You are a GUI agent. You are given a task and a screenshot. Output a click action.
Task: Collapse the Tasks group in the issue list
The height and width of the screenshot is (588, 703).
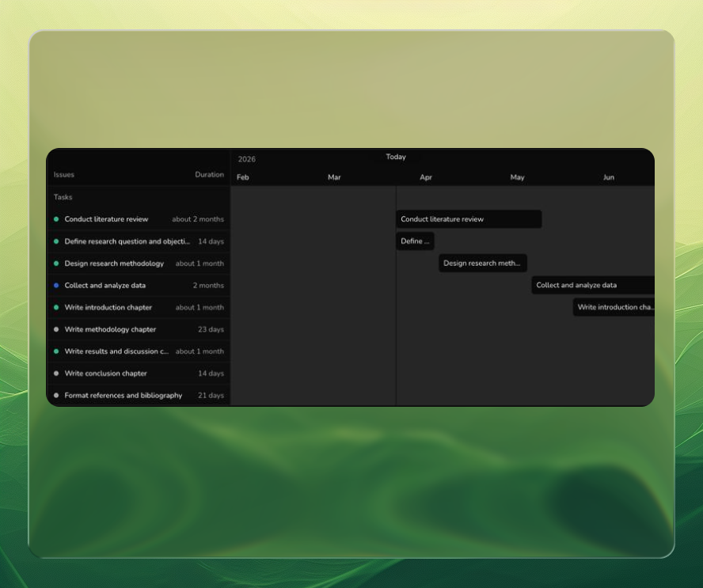63,197
